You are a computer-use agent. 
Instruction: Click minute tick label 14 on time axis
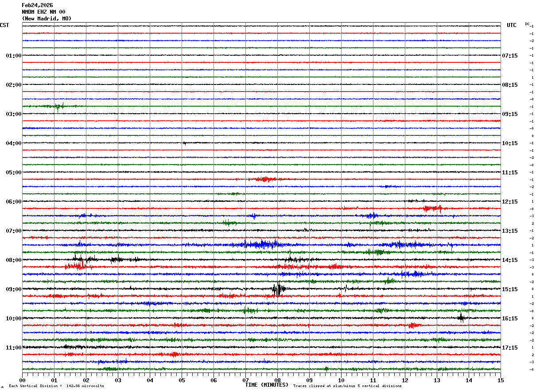pyautogui.click(x=469, y=380)
